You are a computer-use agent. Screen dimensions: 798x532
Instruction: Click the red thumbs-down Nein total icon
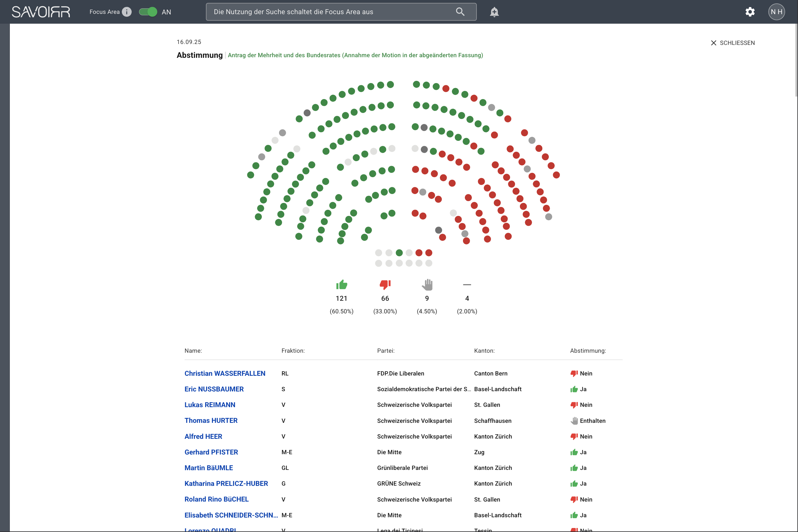(385, 284)
